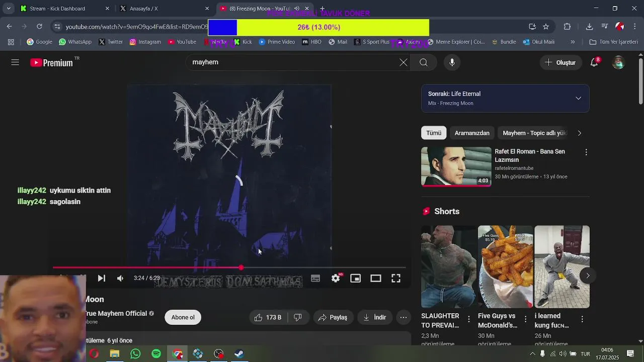Show hidden system tray icons
The image size is (644, 362).
[532, 354]
